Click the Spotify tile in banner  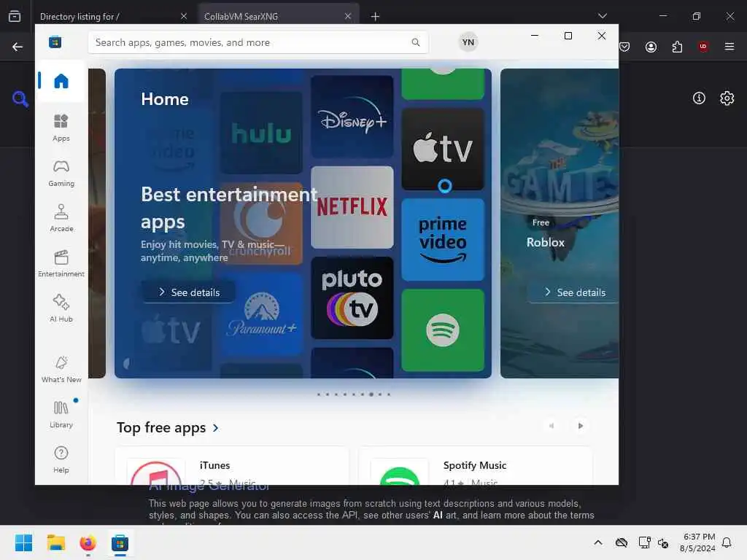tap(443, 330)
